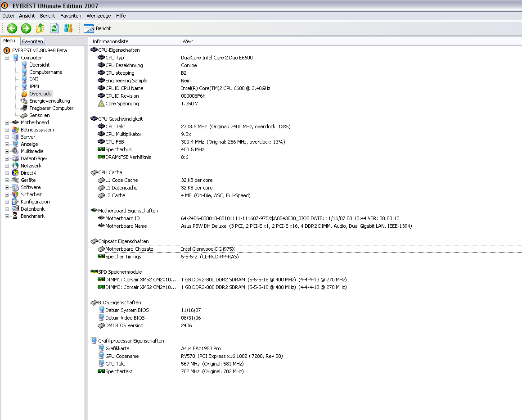Refresh the page with the refresh icon
Screen dimensions: 522x420
(54, 28)
